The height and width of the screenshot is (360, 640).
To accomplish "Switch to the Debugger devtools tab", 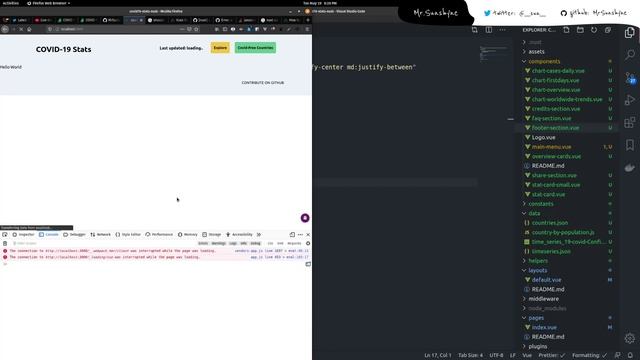I will 74,235.
